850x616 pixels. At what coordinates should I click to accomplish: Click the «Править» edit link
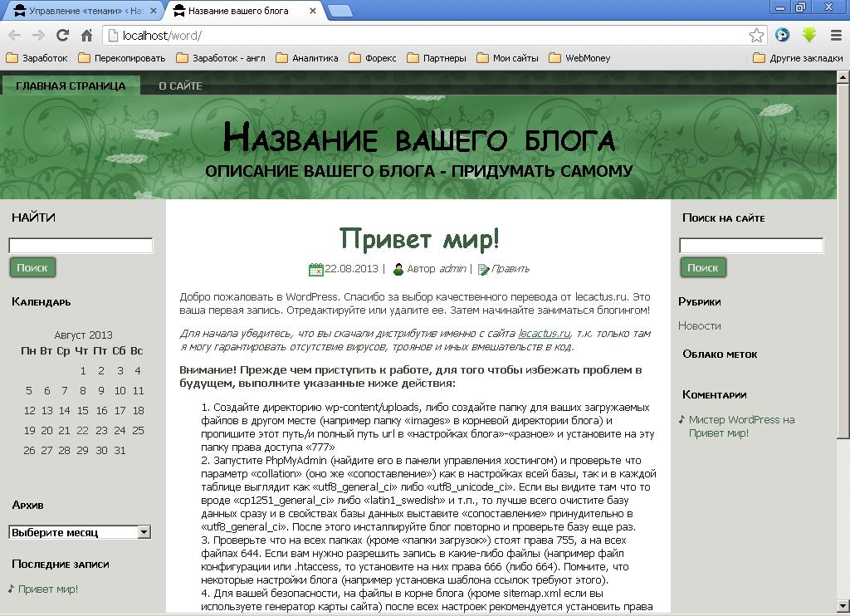tap(510, 269)
